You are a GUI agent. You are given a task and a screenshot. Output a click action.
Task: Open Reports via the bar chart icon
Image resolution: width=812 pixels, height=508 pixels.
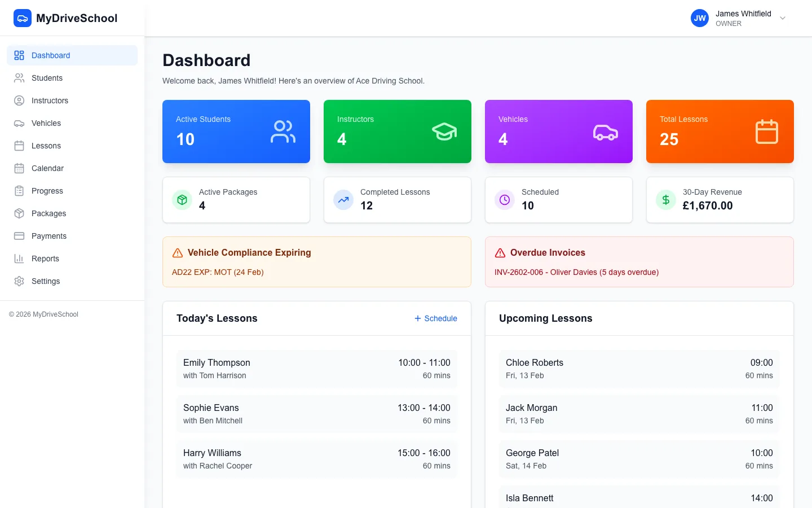click(x=19, y=259)
